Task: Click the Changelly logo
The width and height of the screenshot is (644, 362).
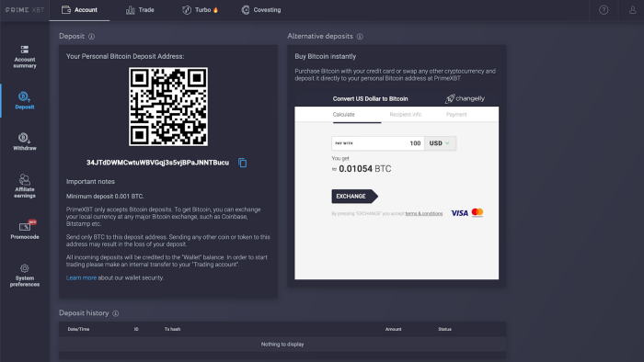Action: pos(465,99)
